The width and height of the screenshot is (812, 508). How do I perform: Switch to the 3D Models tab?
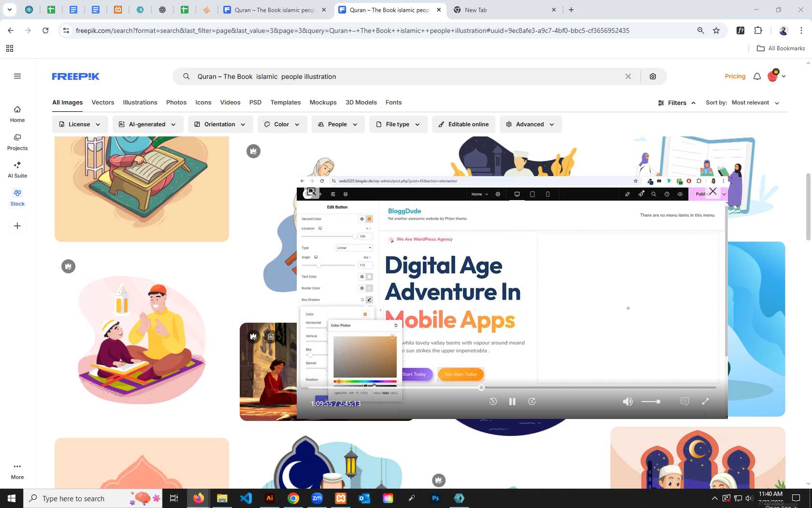coord(361,103)
